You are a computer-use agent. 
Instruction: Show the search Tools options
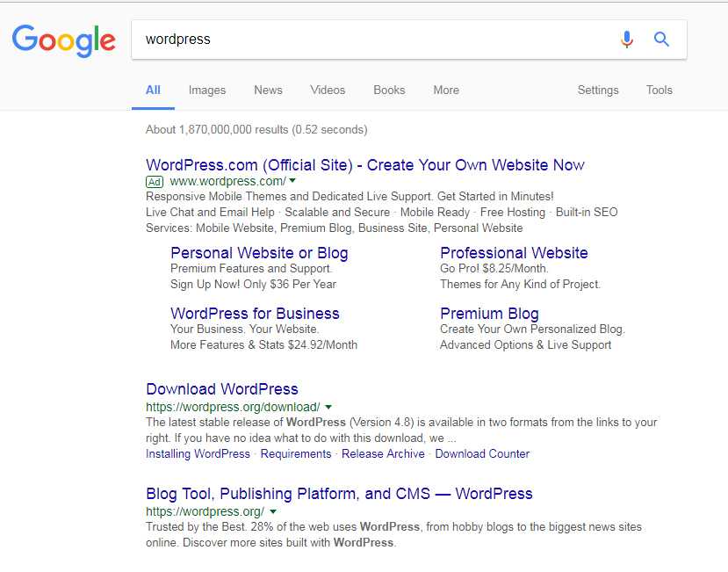click(x=659, y=90)
